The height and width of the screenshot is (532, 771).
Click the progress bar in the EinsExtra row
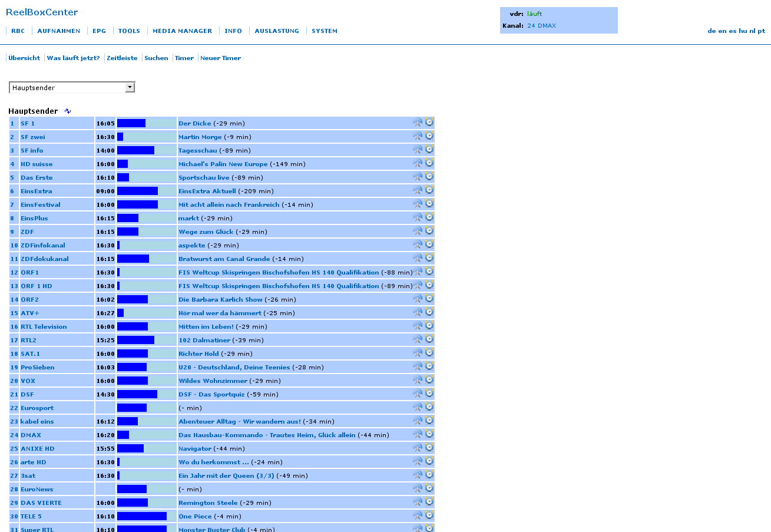coord(147,191)
